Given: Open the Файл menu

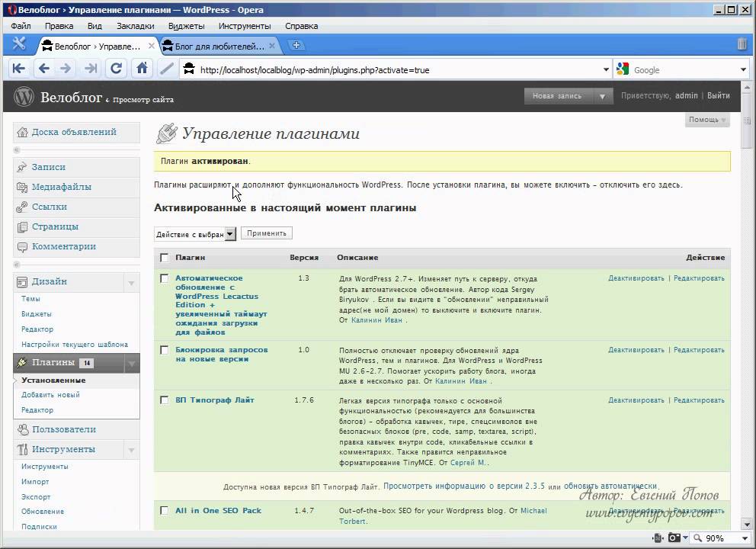Looking at the screenshot, I should (x=21, y=26).
